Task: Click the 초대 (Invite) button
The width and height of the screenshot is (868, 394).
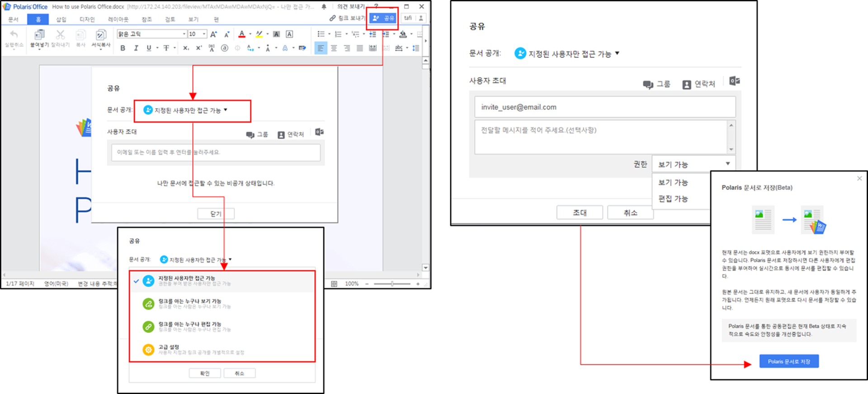Action: click(580, 212)
